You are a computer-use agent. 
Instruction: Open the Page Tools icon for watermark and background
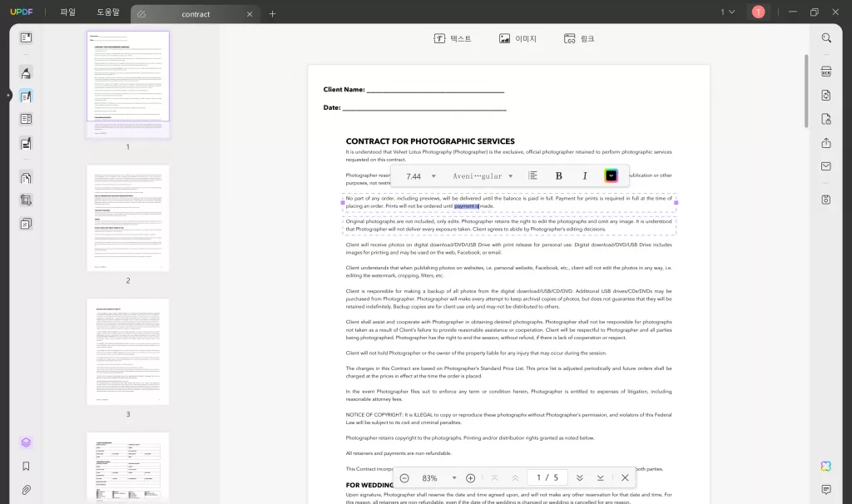[26, 224]
